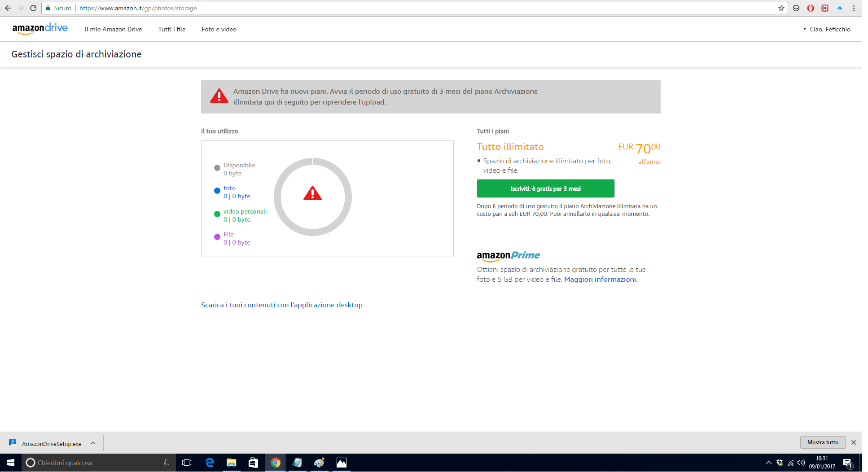Click the Chrome taskbar icon
The height and width of the screenshot is (472, 868).
pyautogui.click(x=276, y=463)
